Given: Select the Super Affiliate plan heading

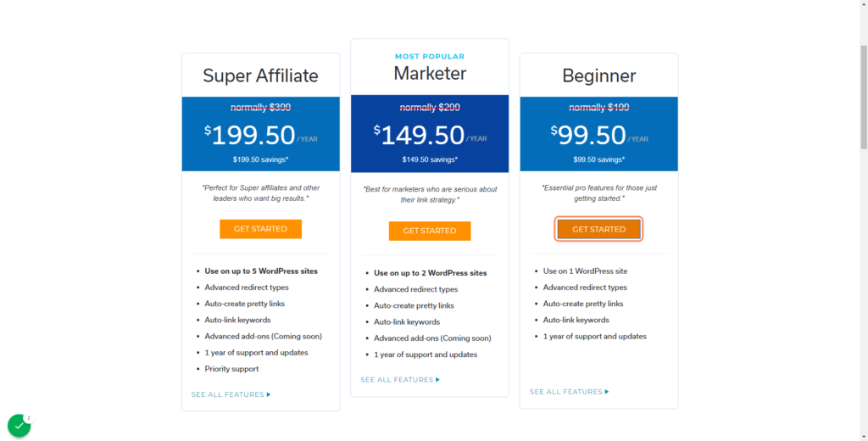Looking at the screenshot, I should (x=260, y=75).
